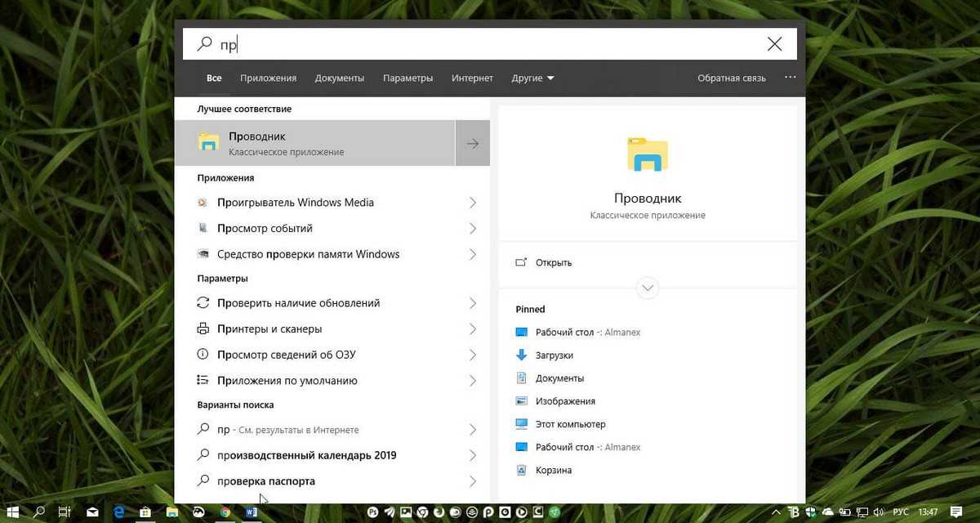Switch to the Документы filter tab
The width and height of the screenshot is (980, 523).
point(339,78)
